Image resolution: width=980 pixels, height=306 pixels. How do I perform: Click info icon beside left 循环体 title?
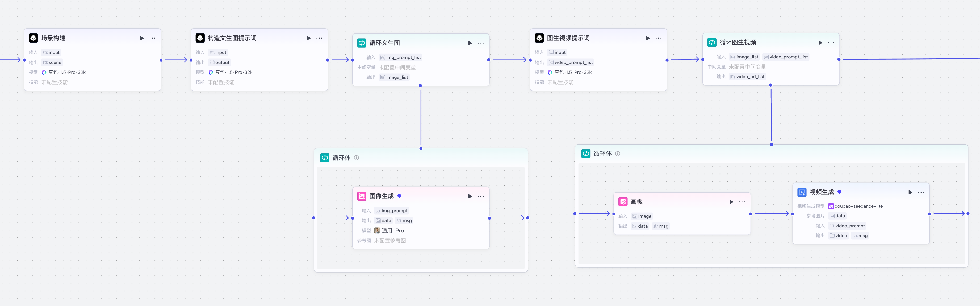tap(357, 158)
